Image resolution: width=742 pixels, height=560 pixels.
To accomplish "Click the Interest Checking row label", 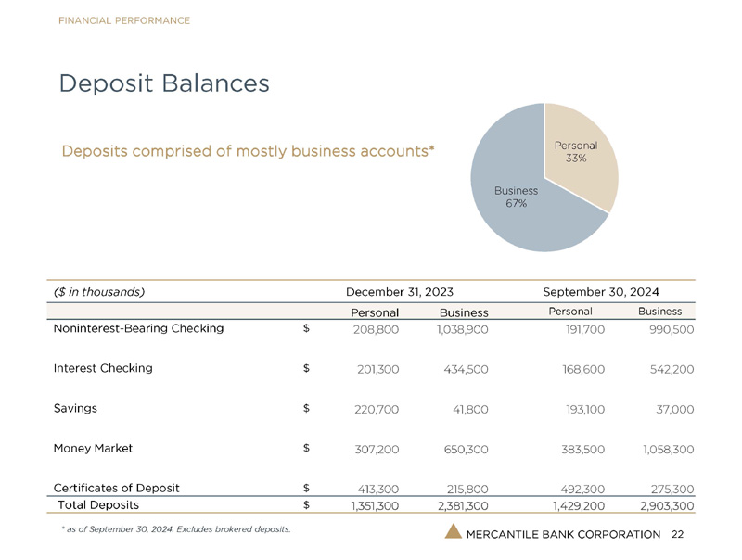I will tap(103, 368).
